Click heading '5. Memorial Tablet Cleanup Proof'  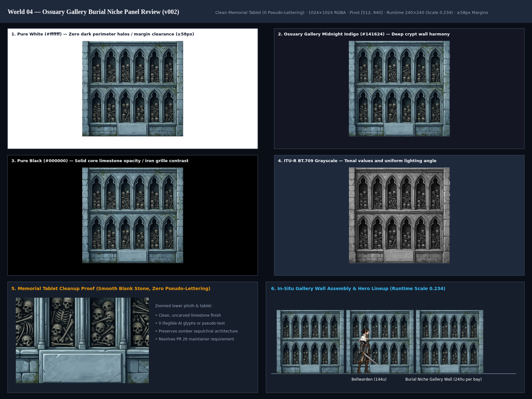(x=111, y=288)
